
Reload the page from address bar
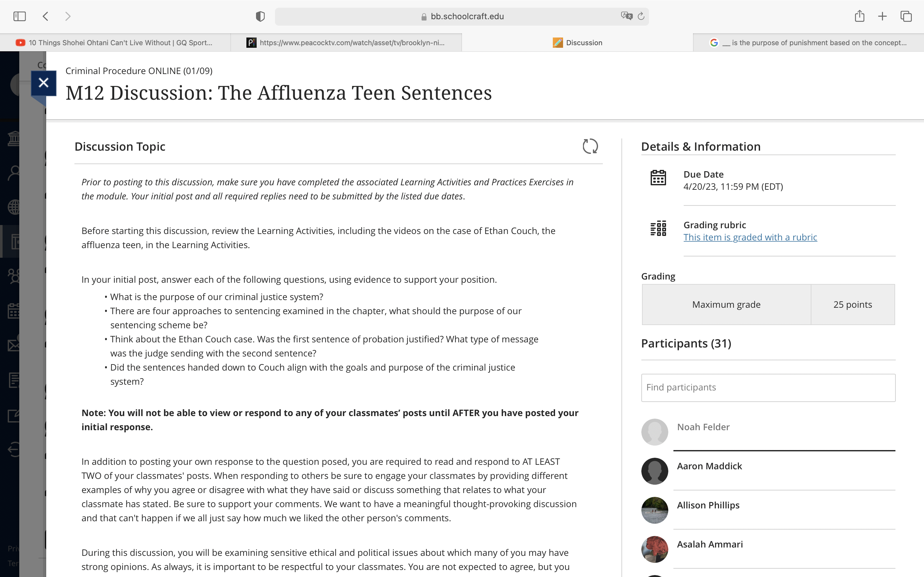pyautogui.click(x=641, y=16)
